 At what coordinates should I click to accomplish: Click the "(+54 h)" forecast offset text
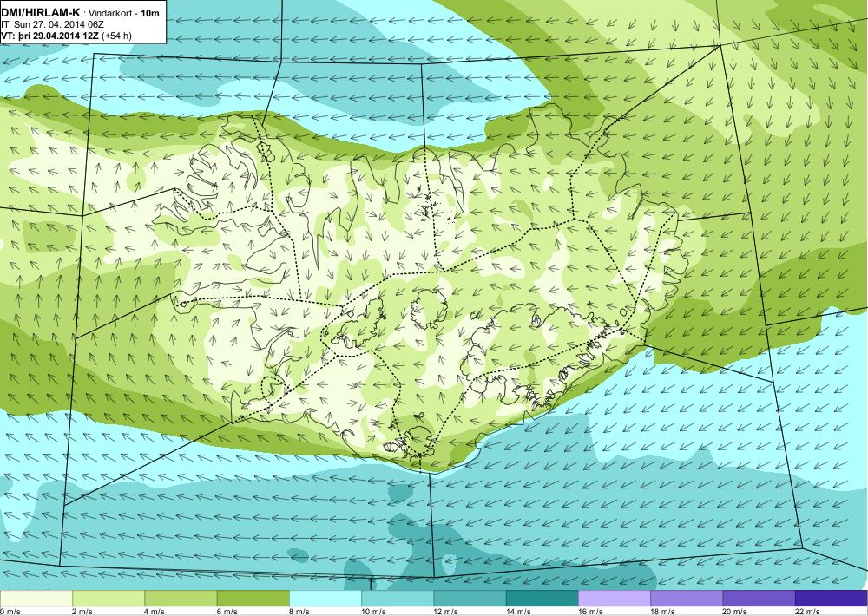[x=117, y=36]
